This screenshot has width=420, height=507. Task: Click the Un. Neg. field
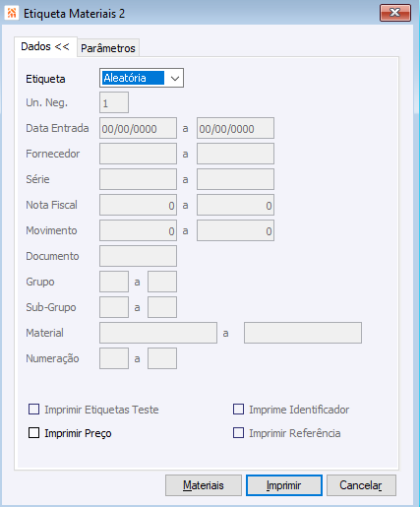pyautogui.click(x=114, y=102)
